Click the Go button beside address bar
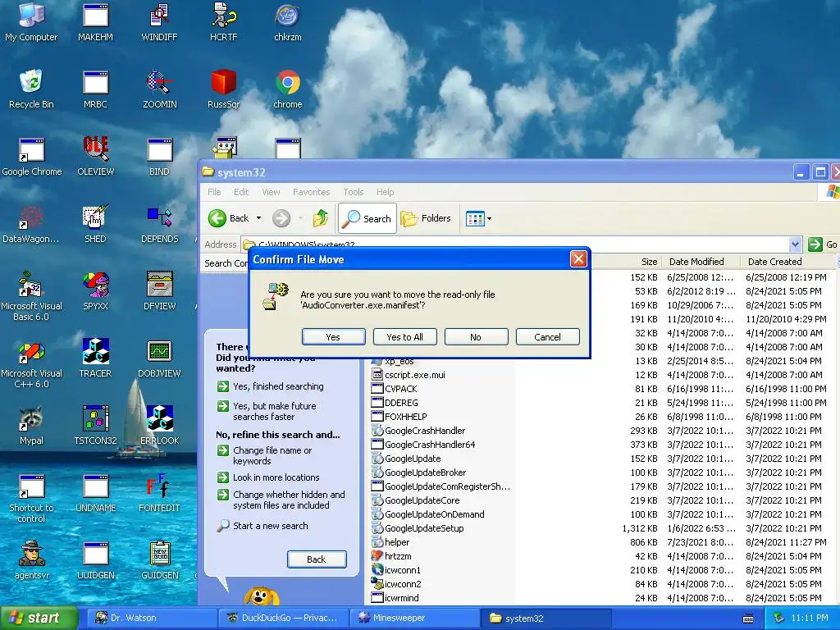Image resolution: width=840 pixels, height=630 pixels. [x=822, y=244]
